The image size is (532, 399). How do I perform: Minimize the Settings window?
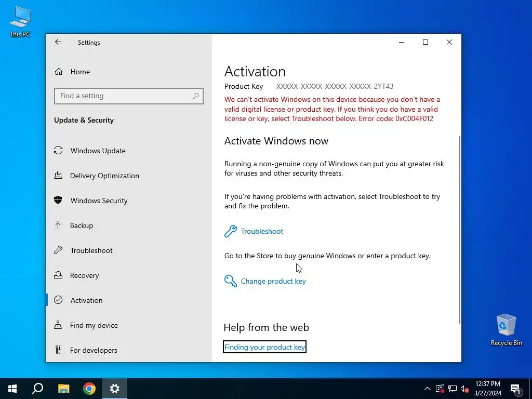click(x=402, y=42)
